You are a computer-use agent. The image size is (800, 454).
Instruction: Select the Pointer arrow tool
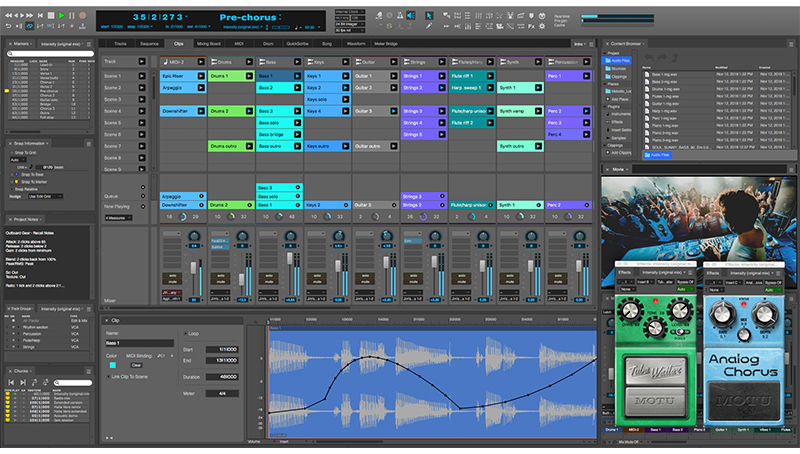(429, 16)
